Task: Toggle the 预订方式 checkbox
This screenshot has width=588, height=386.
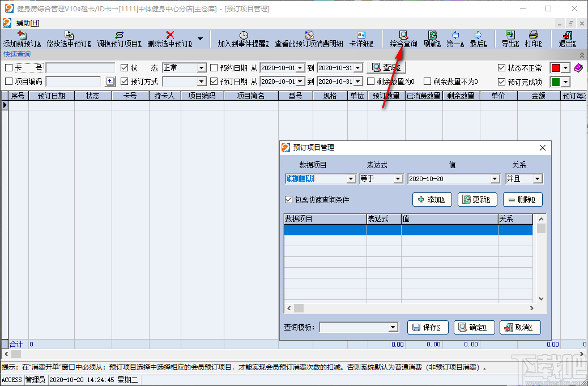Action: click(125, 82)
